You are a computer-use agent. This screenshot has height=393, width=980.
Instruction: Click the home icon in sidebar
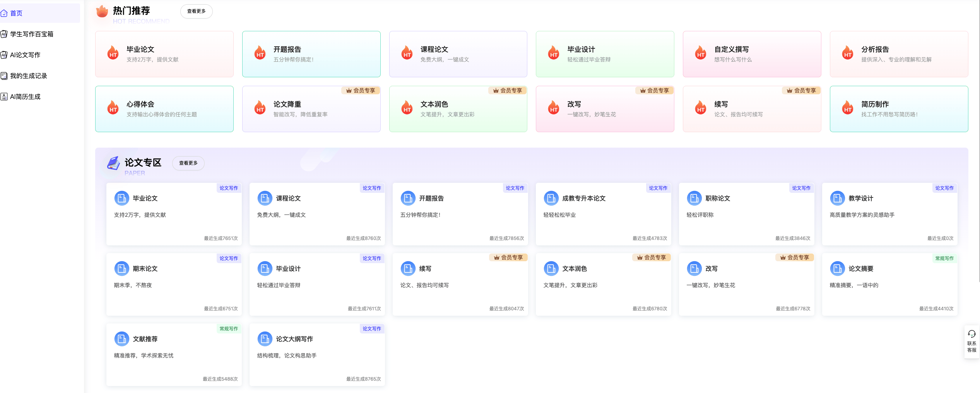click(x=4, y=14)
